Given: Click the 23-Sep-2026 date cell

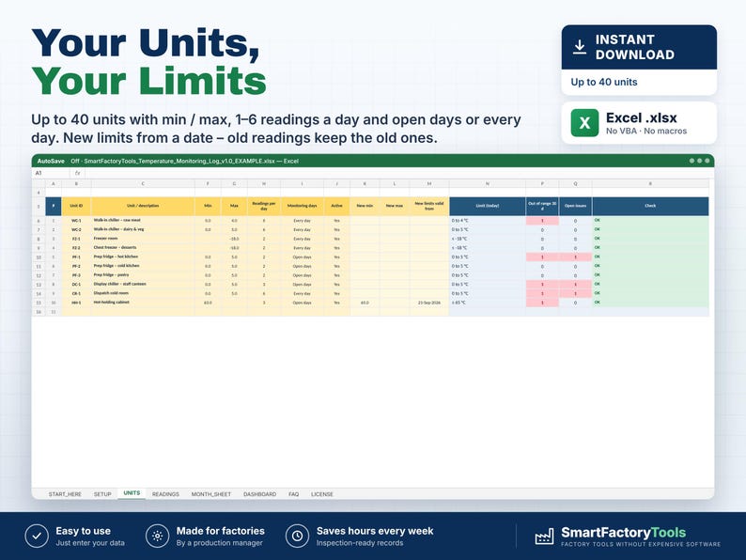Looking at the screenshot, I should click(429, 303).
